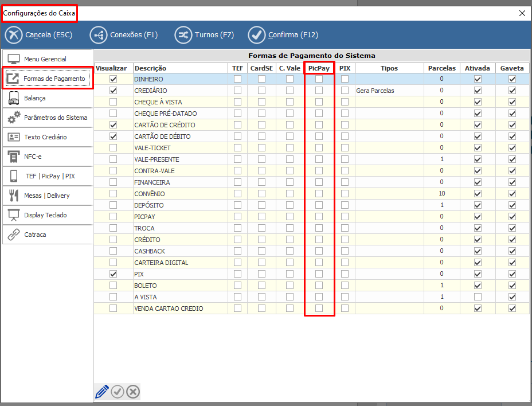Click the Cancela (ESC) airplane icon
This screenshot has height=406, width=532.
pos(14,35)
